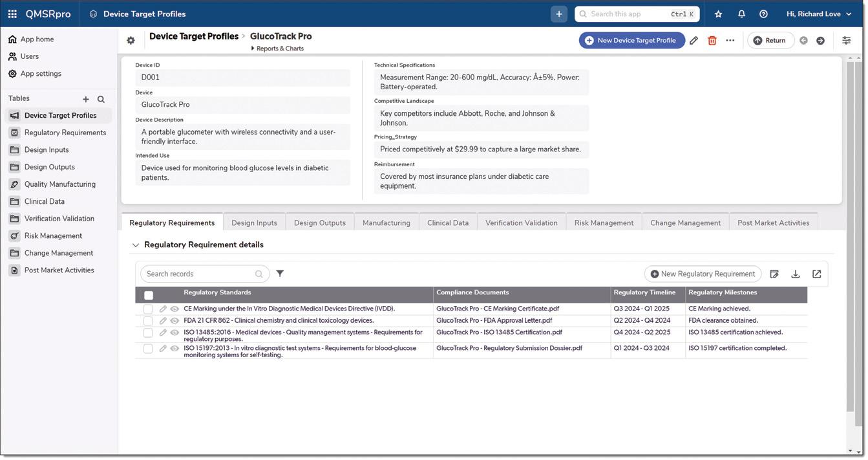868x460 pixels.
Task: Collapse Regulatory Requirement details section
Action: point(136,245)
